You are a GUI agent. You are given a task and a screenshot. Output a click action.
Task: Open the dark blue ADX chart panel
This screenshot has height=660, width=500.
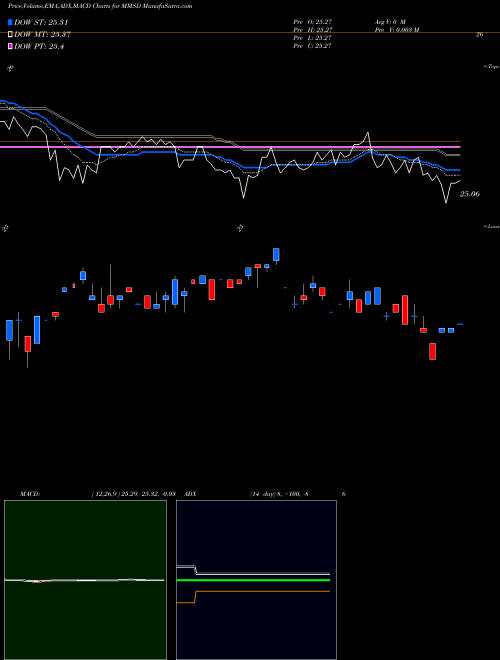pos(256,580)
